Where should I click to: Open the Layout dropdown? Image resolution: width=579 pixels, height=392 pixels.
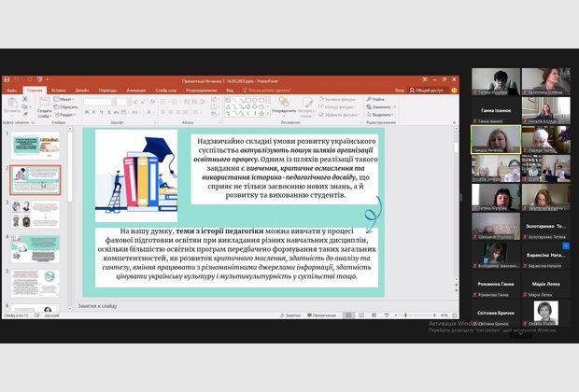click(64, 99)
